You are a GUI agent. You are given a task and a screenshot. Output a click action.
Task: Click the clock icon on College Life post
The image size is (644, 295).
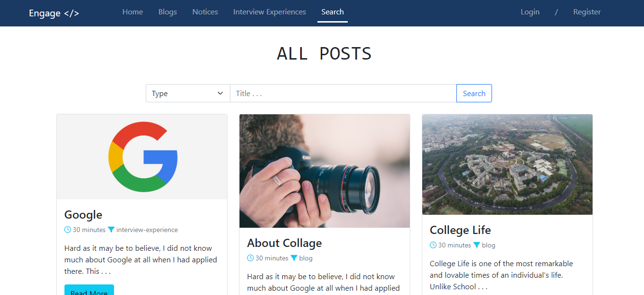[x=433, y=245]
